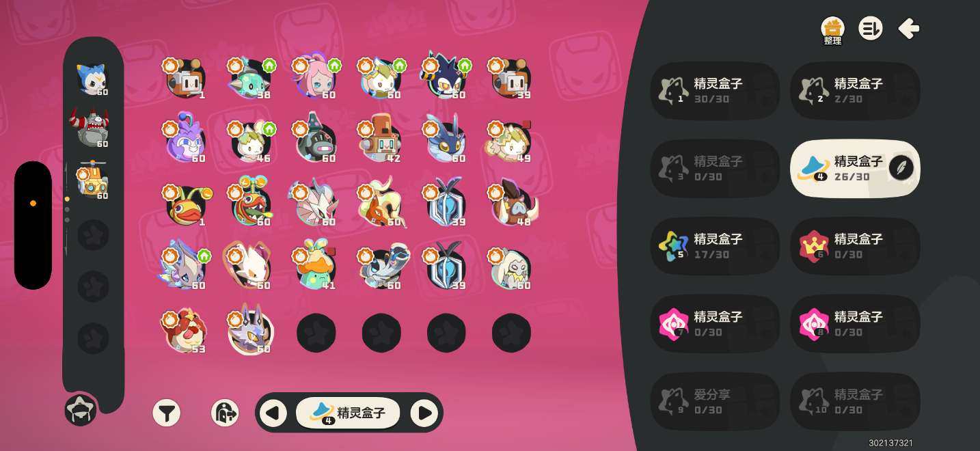Select the red duck level 1 spirit

point(185,204)
